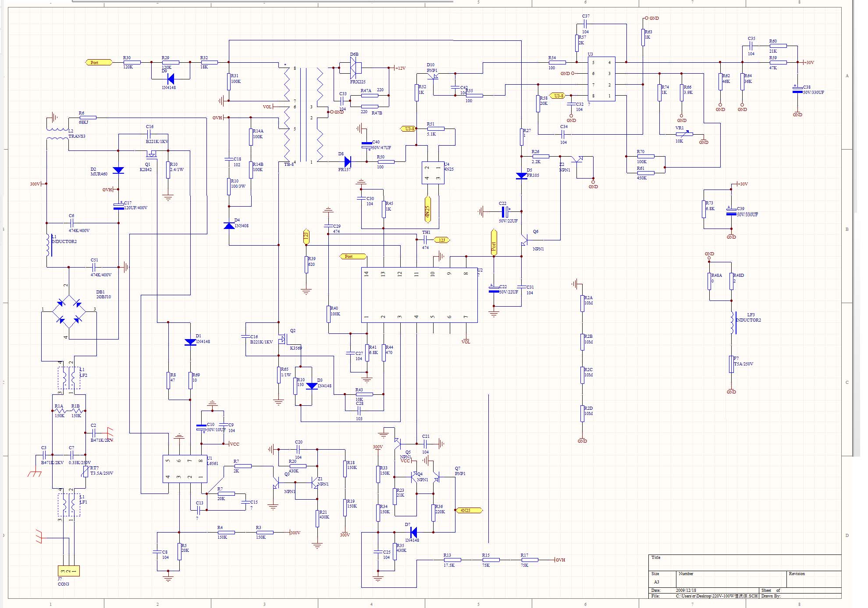Select resistor R54 100 near U3
868x608 pixels.
tap(556, 62)
